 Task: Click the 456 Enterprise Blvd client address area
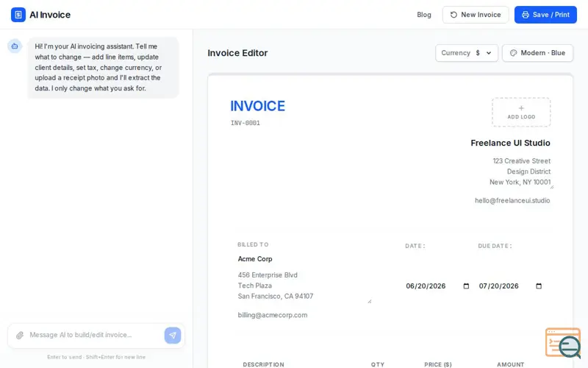pos(304,286)
